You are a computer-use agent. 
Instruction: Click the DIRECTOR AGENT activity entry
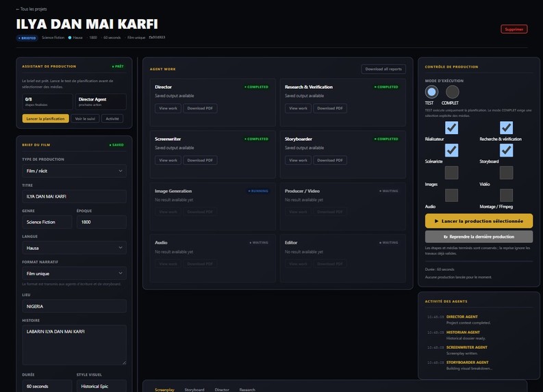[x=462, y=317]
